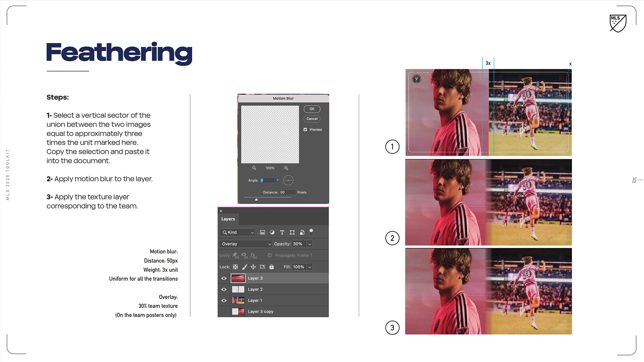Click the lock image pixels brush icon
This screenshot has width=644, height=362.
(x=245, y=267)
